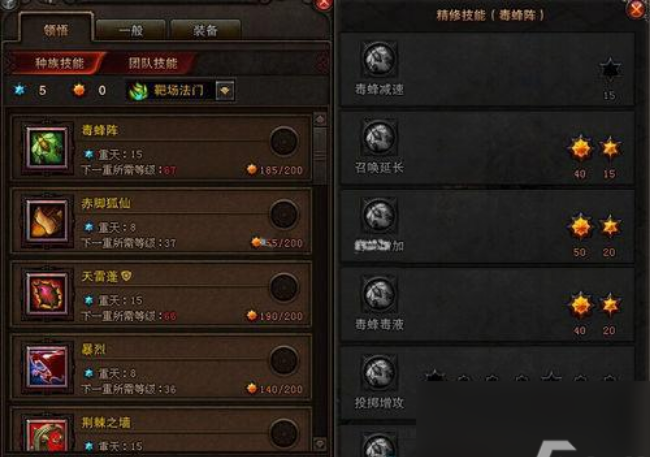The image size is (650, 457).
Task: Click the 毒蜂减速 refinement skill icon
Action: pos(379,59)
